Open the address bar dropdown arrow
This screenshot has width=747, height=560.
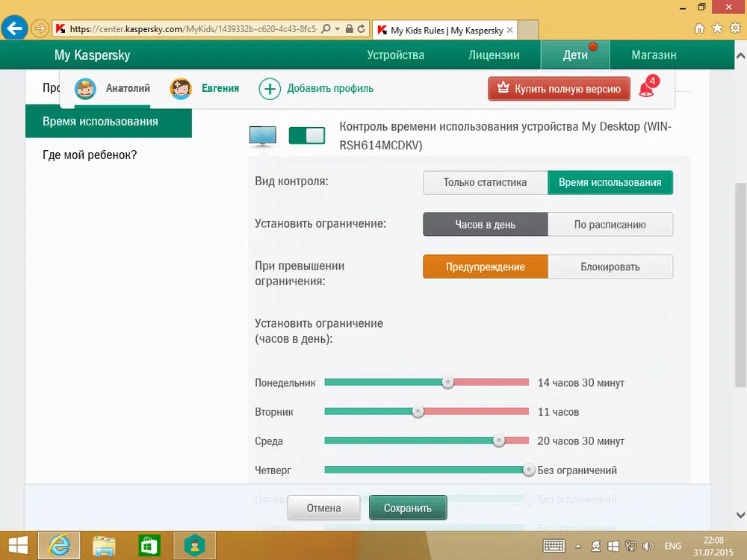(338, 29)
